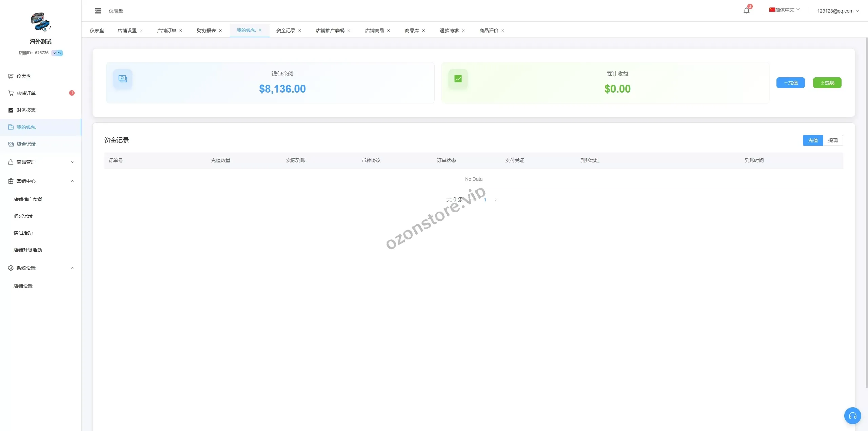Click the cumulative earnings chart icon

click(458, 79)
